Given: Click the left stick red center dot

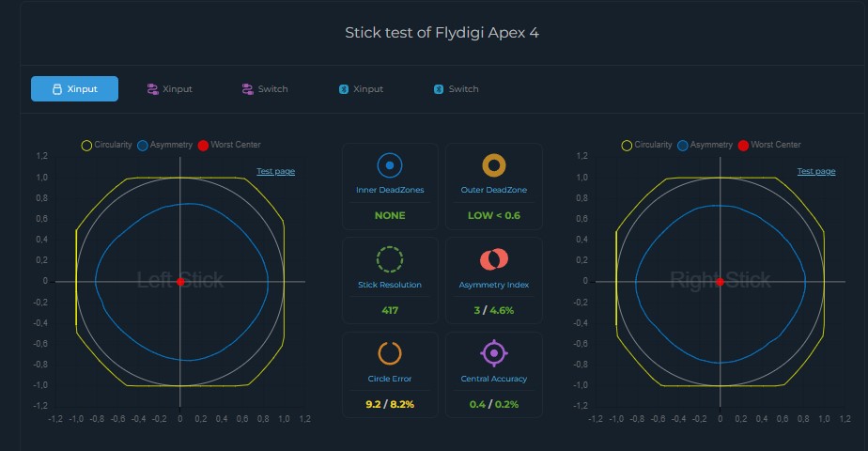Looking at the screenshot, I should [180, 282].
